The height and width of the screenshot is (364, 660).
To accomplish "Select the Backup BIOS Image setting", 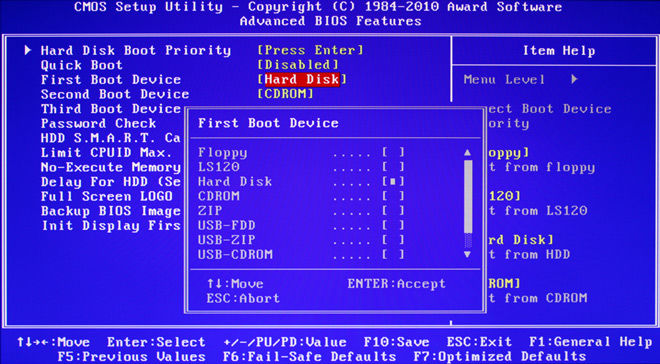I will click(111, 211).
